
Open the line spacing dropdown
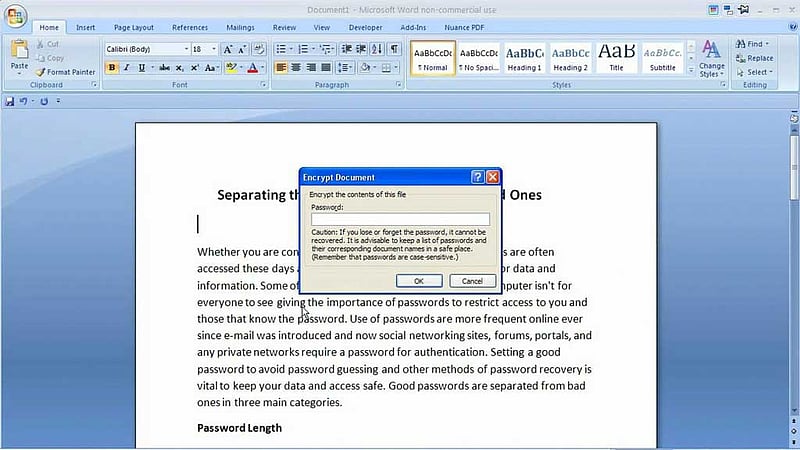coord(352,67)
